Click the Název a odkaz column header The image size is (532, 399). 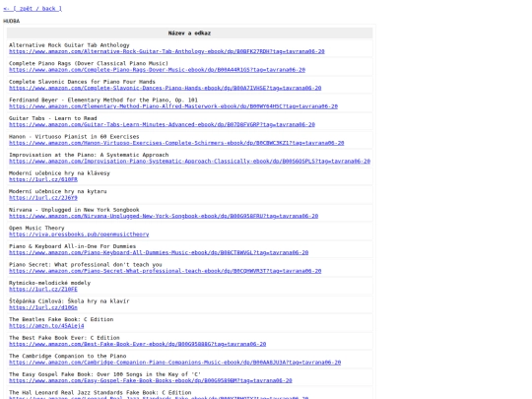(189, 33)
